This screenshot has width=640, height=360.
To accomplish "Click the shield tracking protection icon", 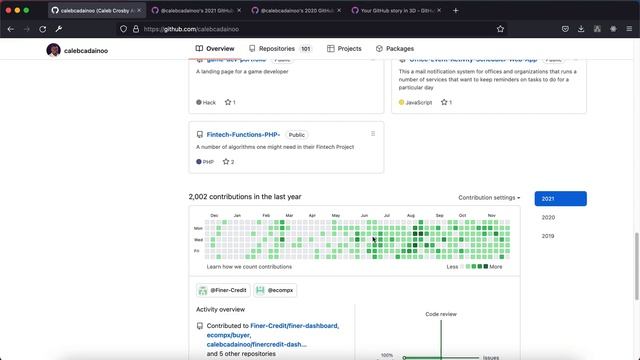I will 123,29.
